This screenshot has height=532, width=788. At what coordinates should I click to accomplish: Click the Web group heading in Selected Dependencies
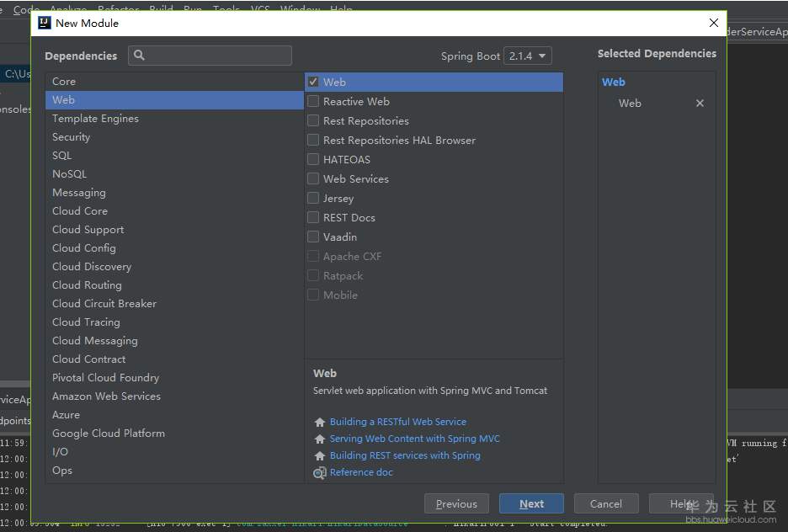coord(614,82)
